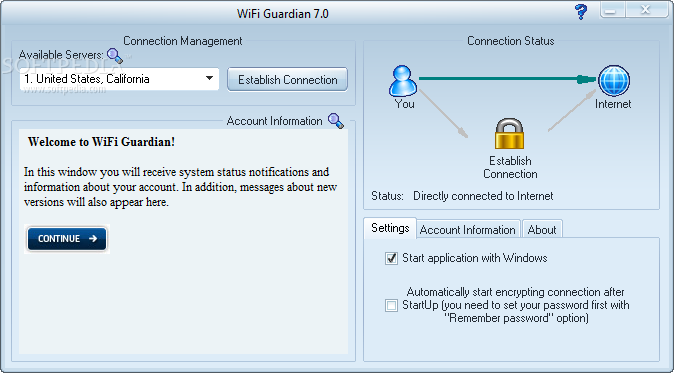Click the Establish Connection button

[x=288, y=79]
